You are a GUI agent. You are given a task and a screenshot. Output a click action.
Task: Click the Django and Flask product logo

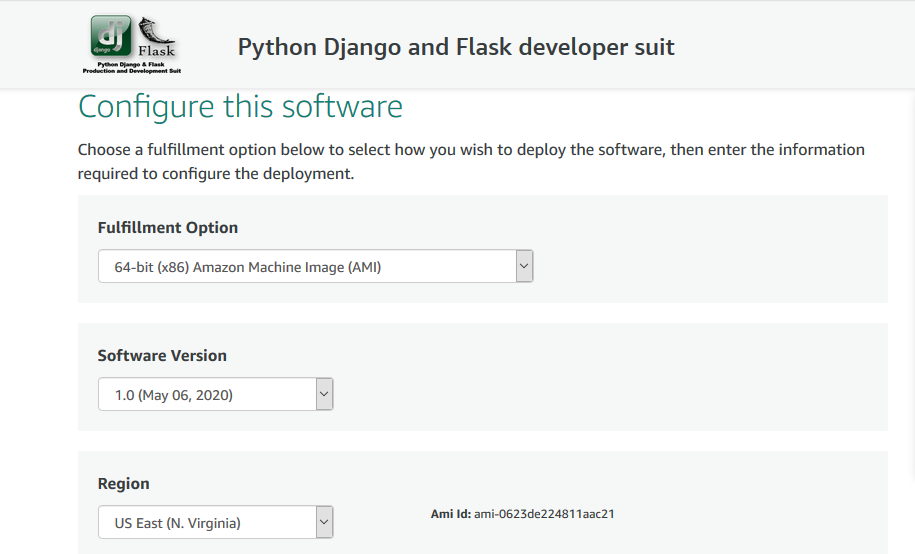(132, 45)
